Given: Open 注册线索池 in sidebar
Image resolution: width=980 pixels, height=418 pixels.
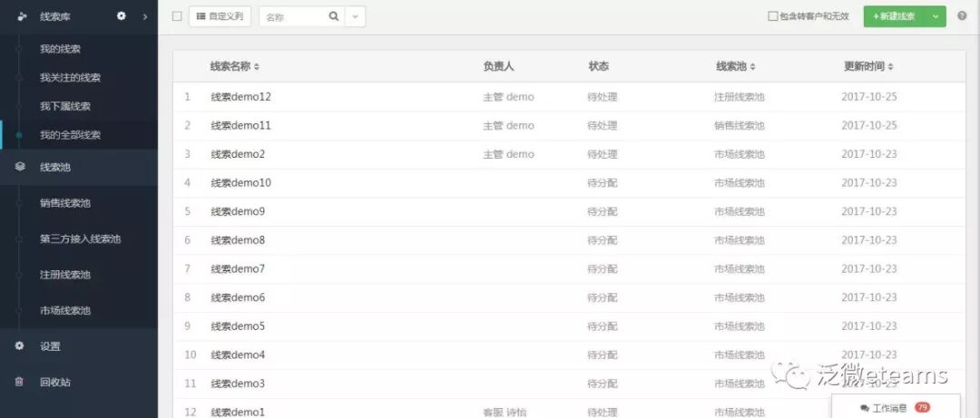Looking at the screenshot, I should pos(65,275).
